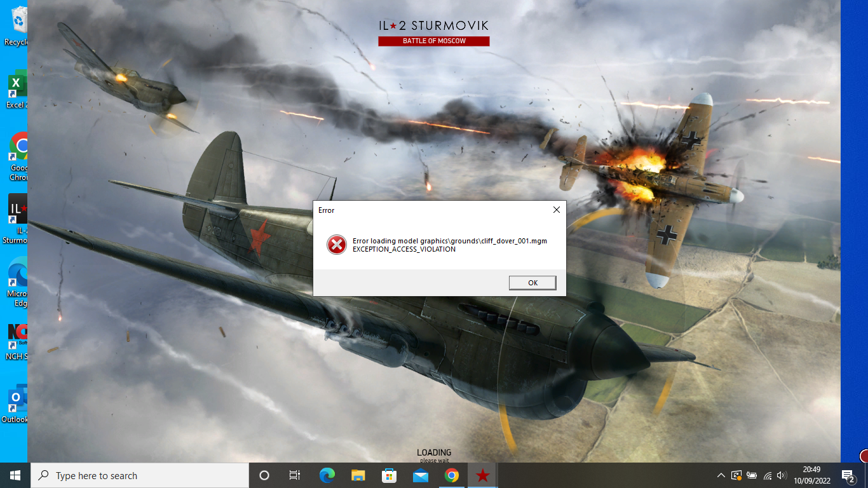Select the Outlook desktop shortcut

tap(16, 403)
